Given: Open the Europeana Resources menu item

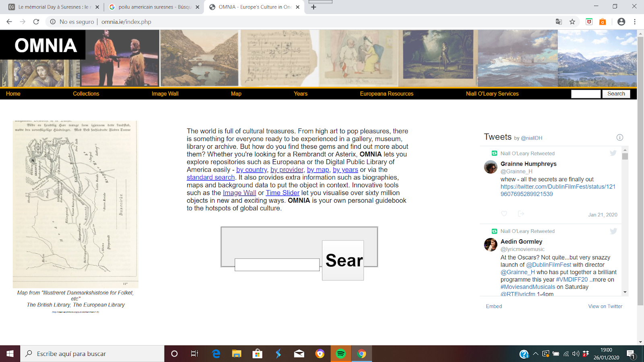Looking at the screenshot, I should [387, 93].
